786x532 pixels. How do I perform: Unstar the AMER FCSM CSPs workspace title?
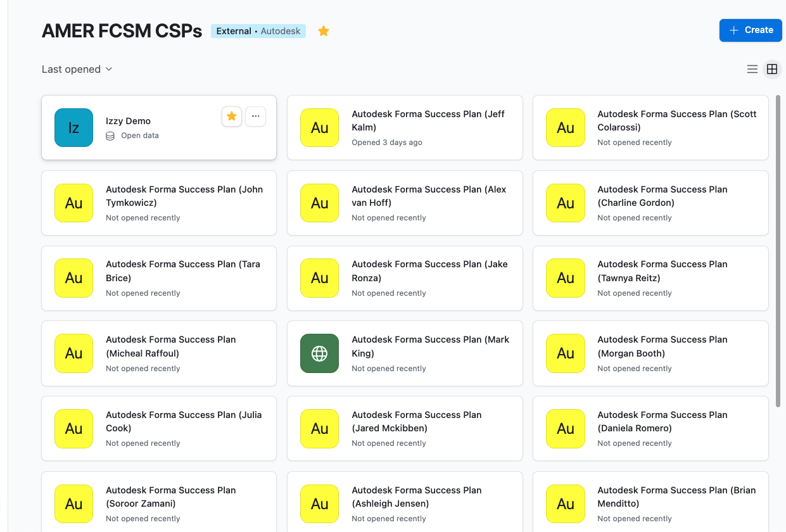coord(324,31)
